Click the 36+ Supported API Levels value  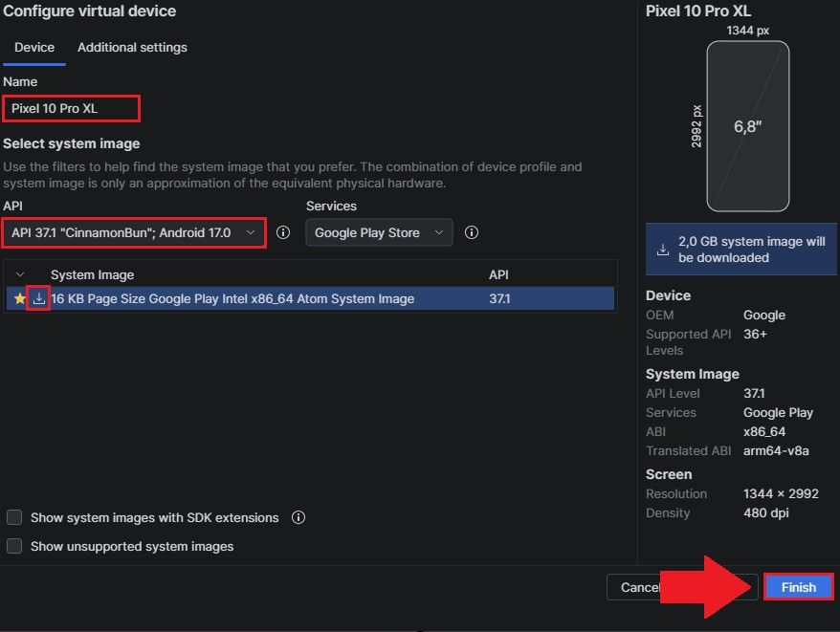[755, 334]
